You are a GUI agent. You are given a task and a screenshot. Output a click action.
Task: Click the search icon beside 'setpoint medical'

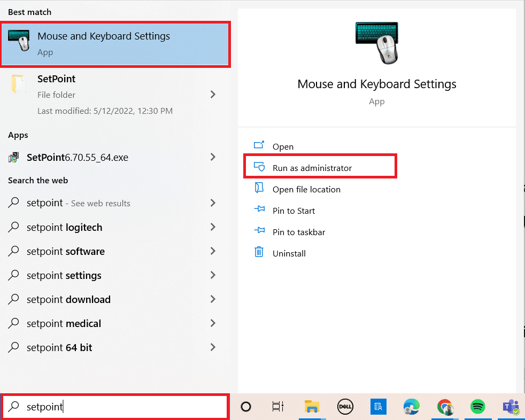13,323
